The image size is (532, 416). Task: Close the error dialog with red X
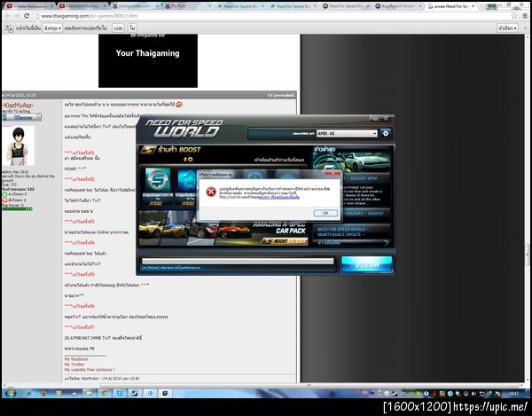[332, 174]
